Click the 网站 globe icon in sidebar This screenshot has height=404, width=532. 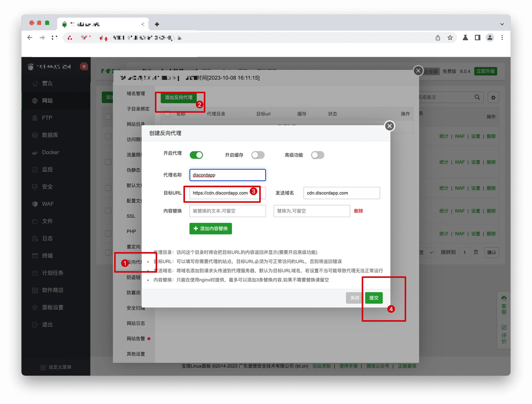pos(35,101)
